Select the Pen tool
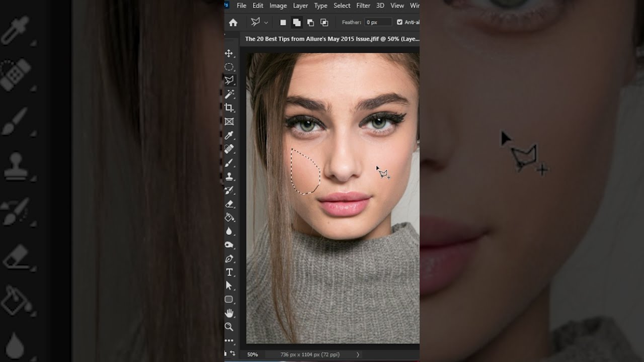 pyautogui.click(x=229, y=258)
